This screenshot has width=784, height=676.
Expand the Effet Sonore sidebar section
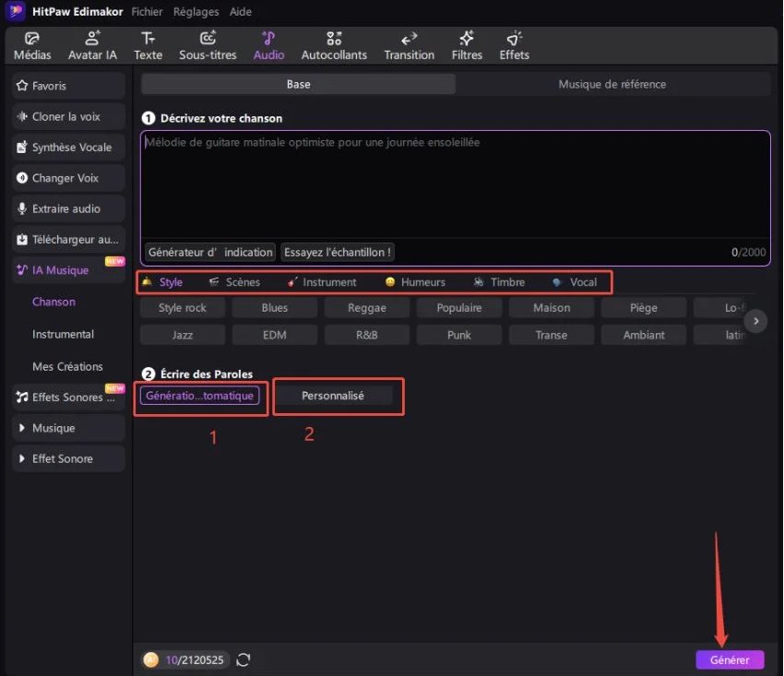click(69, 458)
